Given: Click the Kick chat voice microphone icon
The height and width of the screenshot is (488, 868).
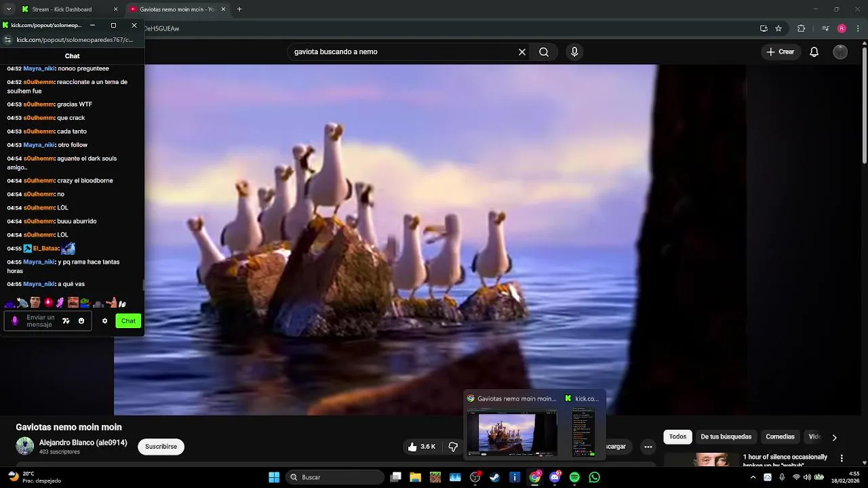Looking at the screenshot, I should tap(15, 321).
